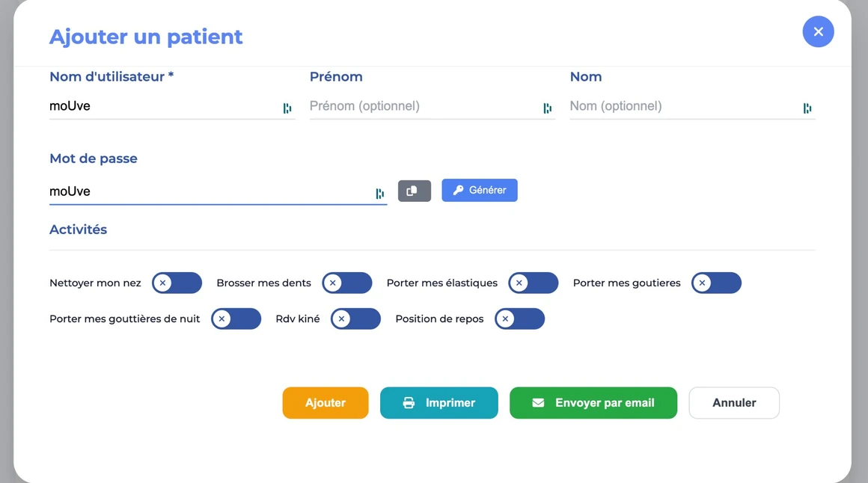Click the password manager icon in Nom field
868x483 pixels.
click(807, 108)
